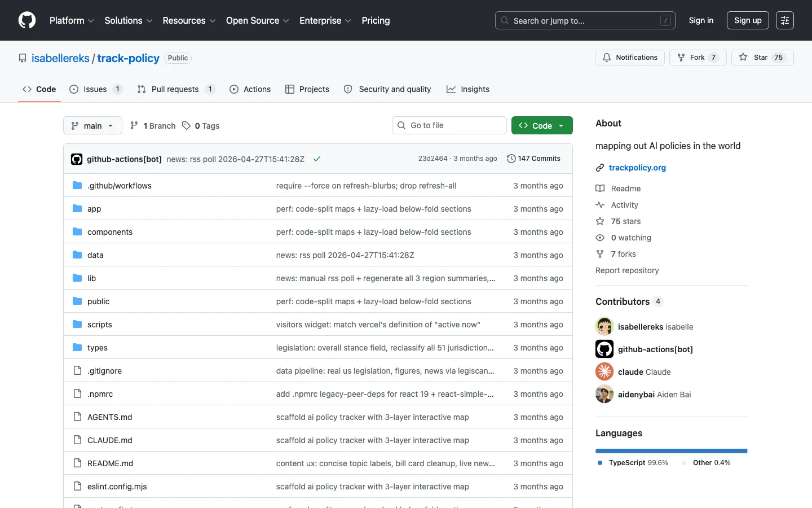The height and width of the screenshot is (508, 812).
Task: Open the Activity link in About
Action: pyautogui.click(x=617, y=205)
